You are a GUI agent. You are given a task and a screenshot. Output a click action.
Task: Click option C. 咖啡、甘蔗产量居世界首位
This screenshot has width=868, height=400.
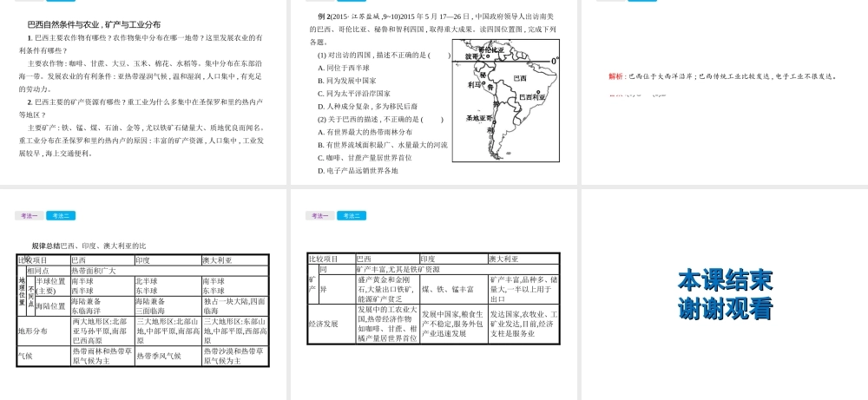[365, 158]
